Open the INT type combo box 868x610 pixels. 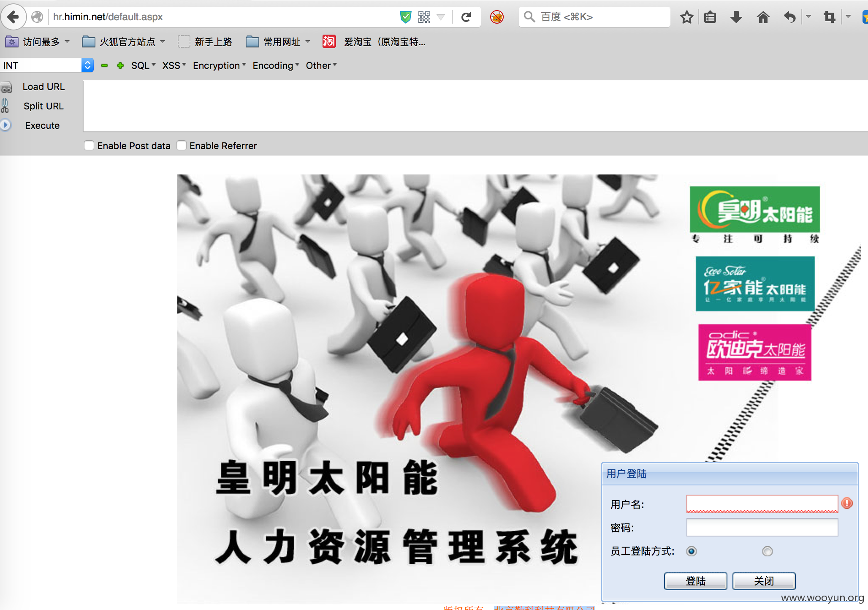pyautogui.click(x=46, y=65)
